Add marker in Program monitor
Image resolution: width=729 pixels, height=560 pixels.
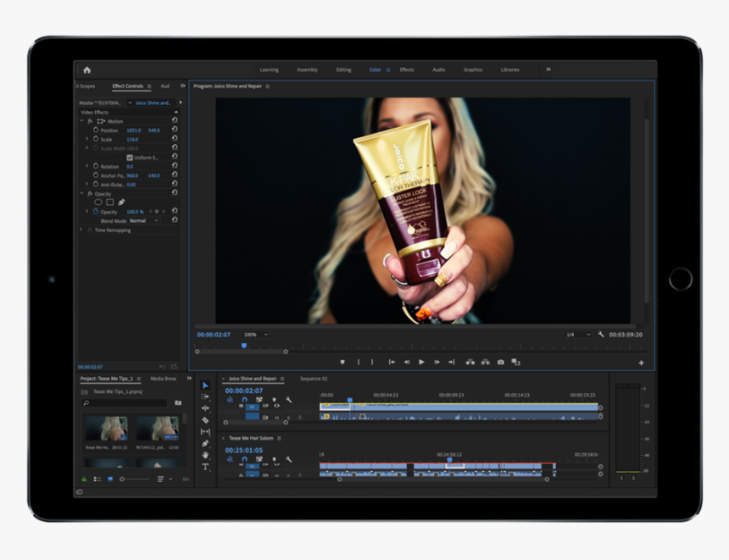(342, 362)
